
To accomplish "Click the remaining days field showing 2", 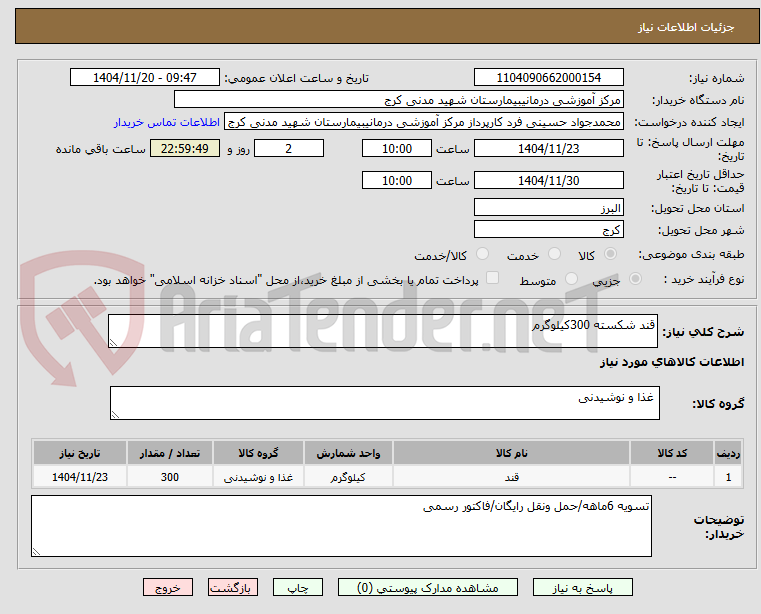I will click(x=289, y=149).
